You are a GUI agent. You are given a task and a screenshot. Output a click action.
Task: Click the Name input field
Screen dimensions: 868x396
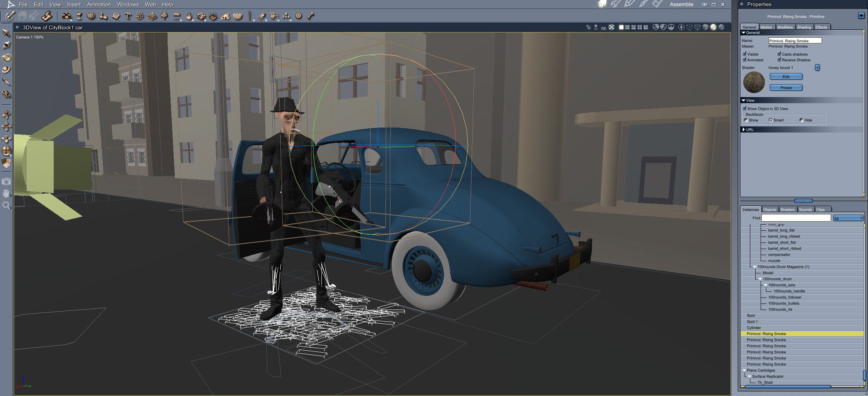pyautogui.click(x=795, y=40)
